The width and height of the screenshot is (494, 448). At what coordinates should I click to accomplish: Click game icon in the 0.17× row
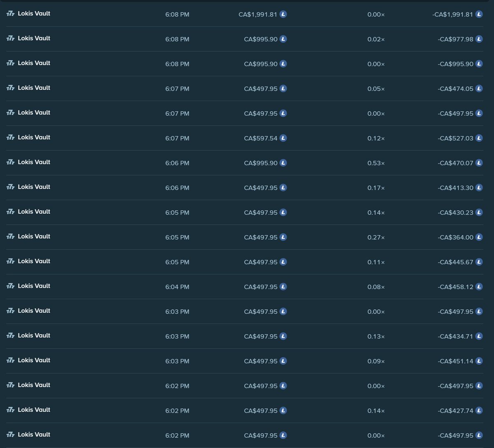pyautogui.click(x=11, y=187)
